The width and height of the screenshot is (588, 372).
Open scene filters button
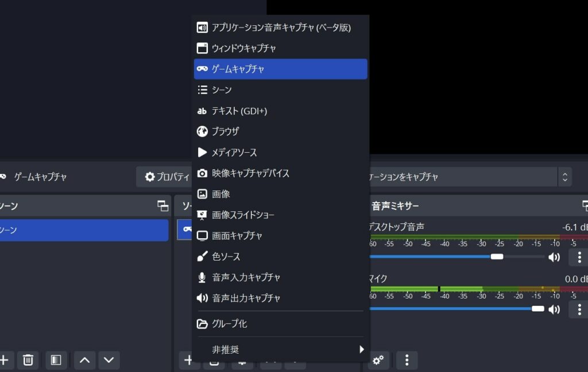56,360
